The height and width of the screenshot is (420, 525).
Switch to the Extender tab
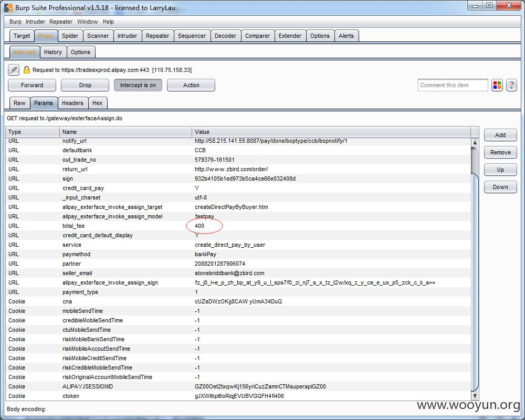pos(290,36)
